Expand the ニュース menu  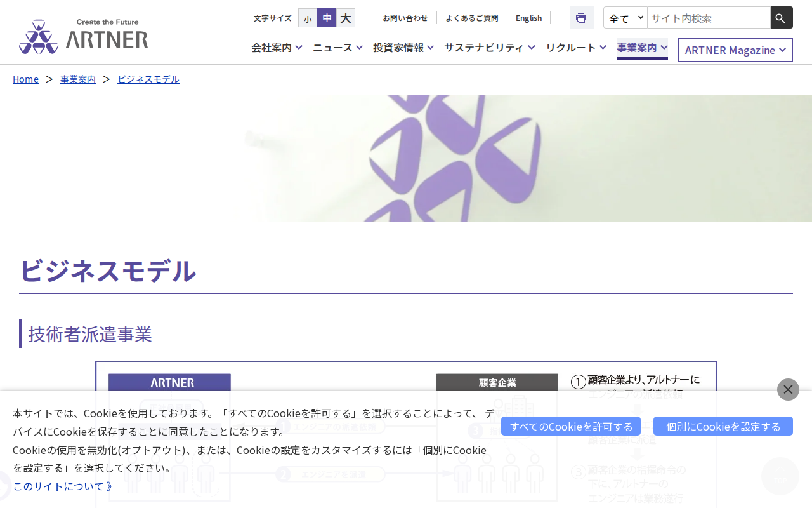click(x=337, y=47)
